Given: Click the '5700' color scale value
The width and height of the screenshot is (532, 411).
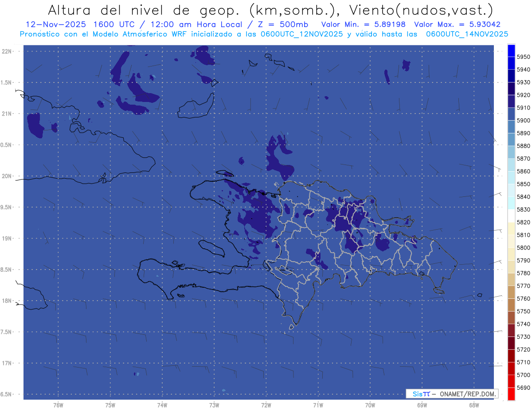Looking at the screenshot, I should pyautogui.click(x=524, y=375).
